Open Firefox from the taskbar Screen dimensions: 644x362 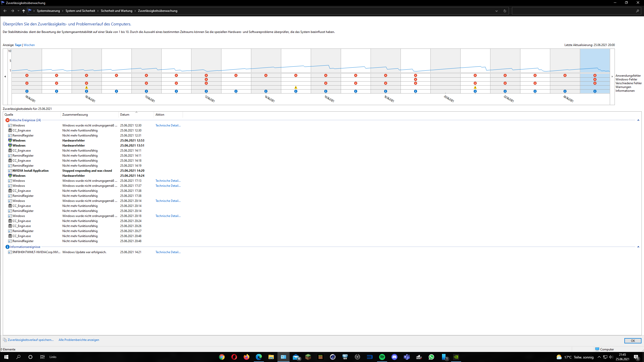(x=246, y=357)
